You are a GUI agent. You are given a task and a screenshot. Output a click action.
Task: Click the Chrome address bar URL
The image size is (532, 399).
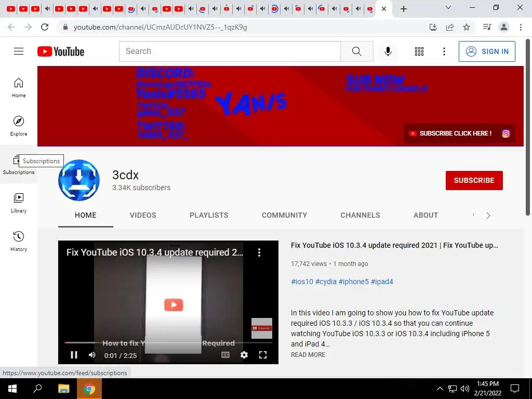coord(160,27)
